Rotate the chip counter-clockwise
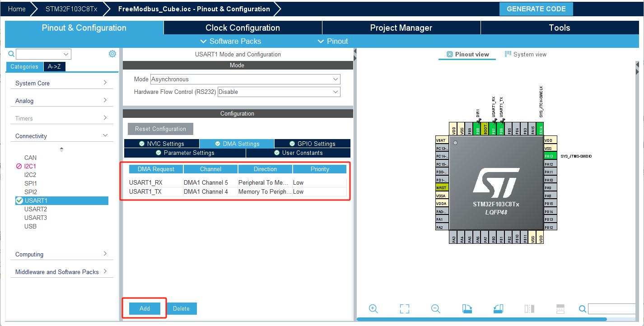 coord(498,309)
